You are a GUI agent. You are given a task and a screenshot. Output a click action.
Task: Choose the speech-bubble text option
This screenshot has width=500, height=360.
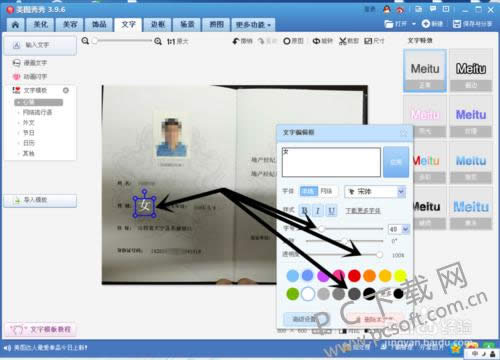coord(30,63)
